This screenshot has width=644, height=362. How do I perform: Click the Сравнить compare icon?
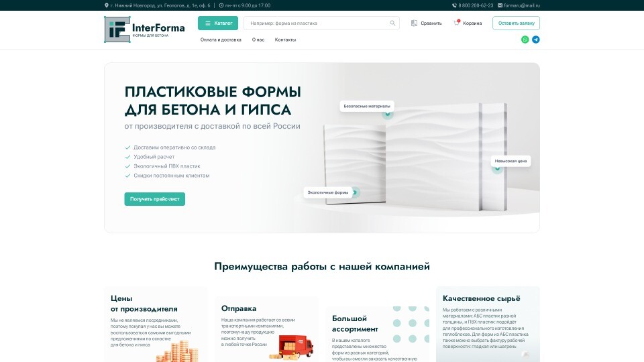tap(414, 23)
